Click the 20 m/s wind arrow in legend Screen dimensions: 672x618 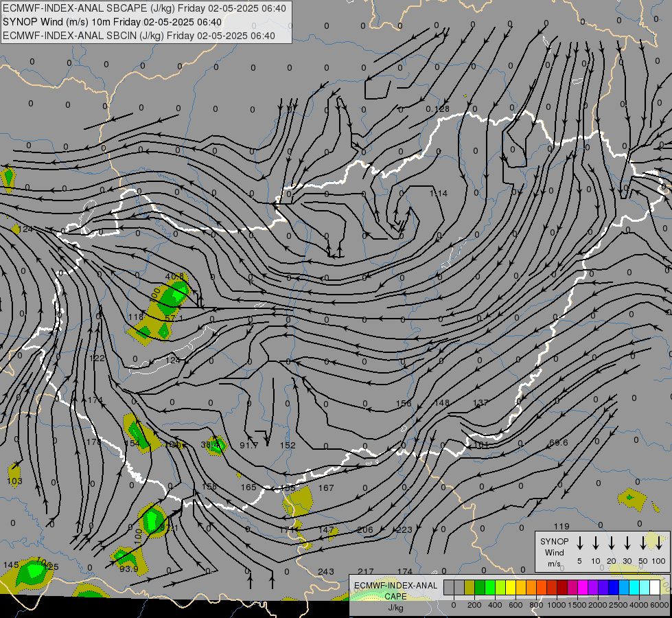click(611, 542)
